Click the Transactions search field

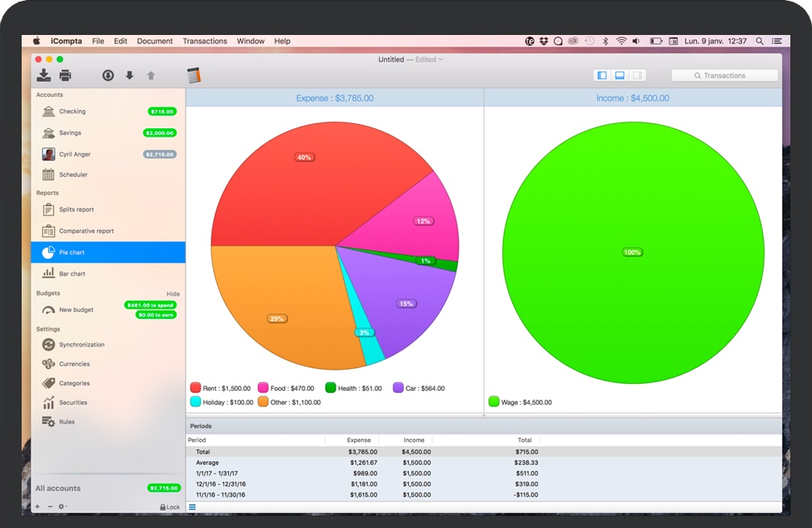(x=724, y=76)
